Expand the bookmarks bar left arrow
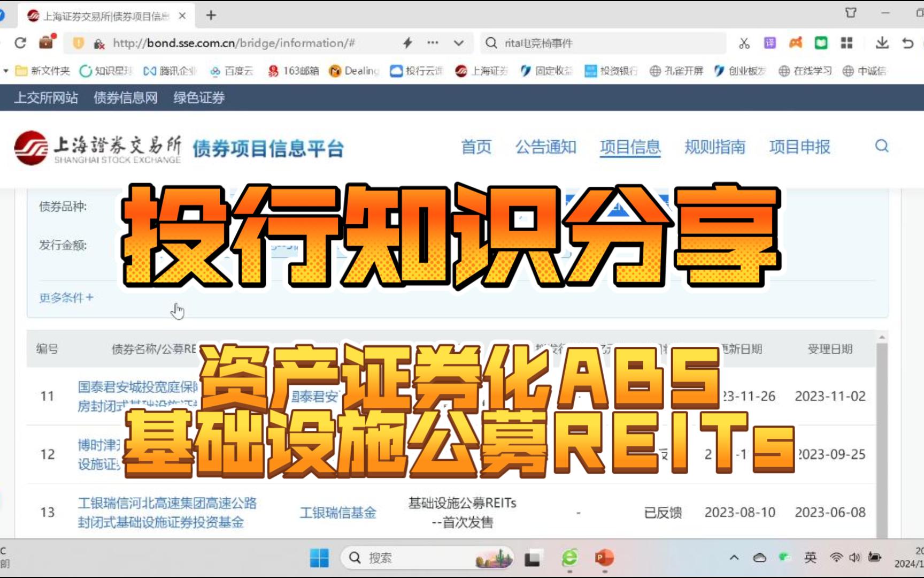This screenshot has width=924, height=578. pyautogui.click(x=5, y=71)
